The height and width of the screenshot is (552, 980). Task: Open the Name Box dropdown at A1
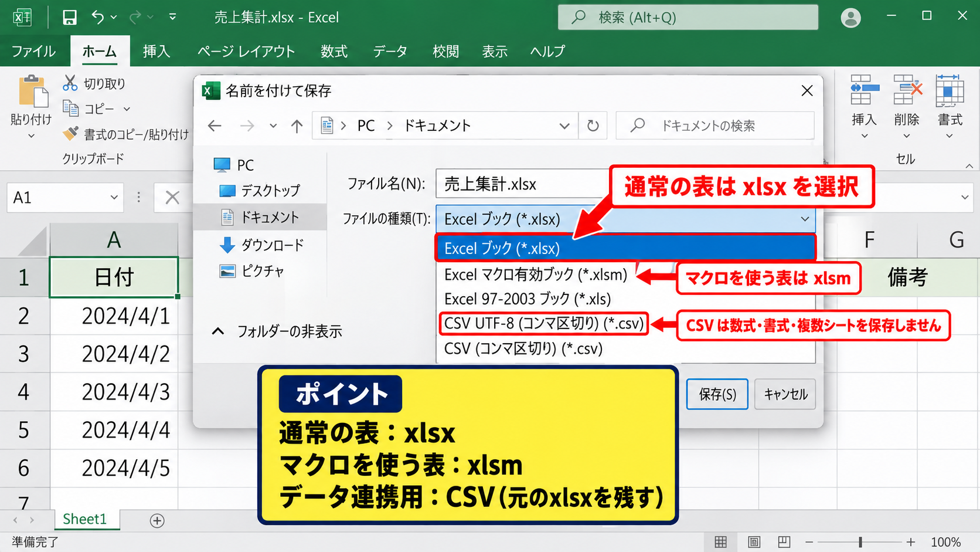point(114,198)
